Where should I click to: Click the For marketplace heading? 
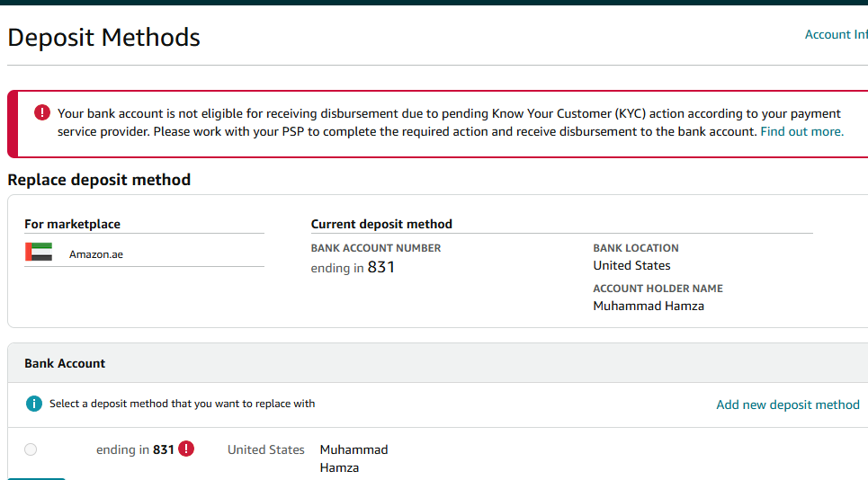[x=72, y=224]
